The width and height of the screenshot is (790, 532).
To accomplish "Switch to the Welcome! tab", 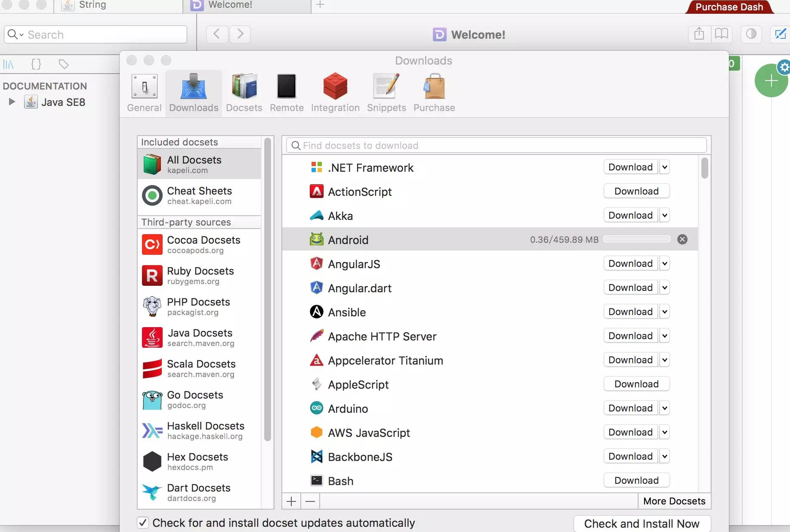I will [247, 6].
